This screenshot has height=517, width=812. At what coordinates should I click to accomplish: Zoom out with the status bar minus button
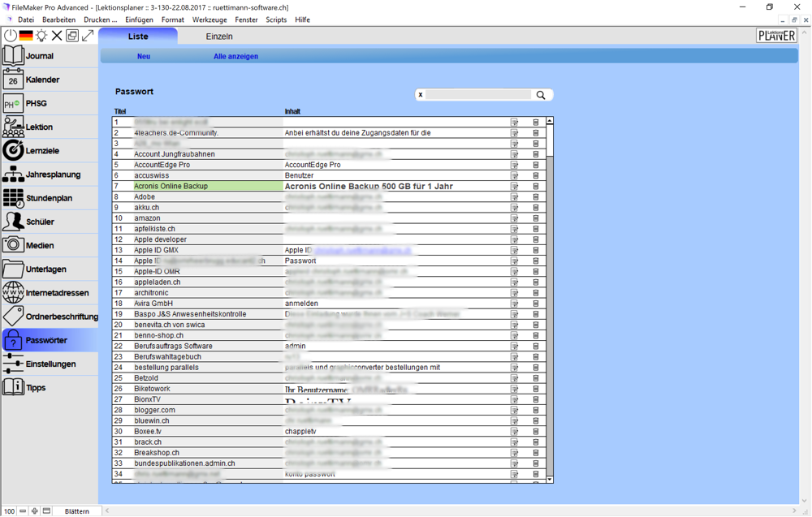23,511
